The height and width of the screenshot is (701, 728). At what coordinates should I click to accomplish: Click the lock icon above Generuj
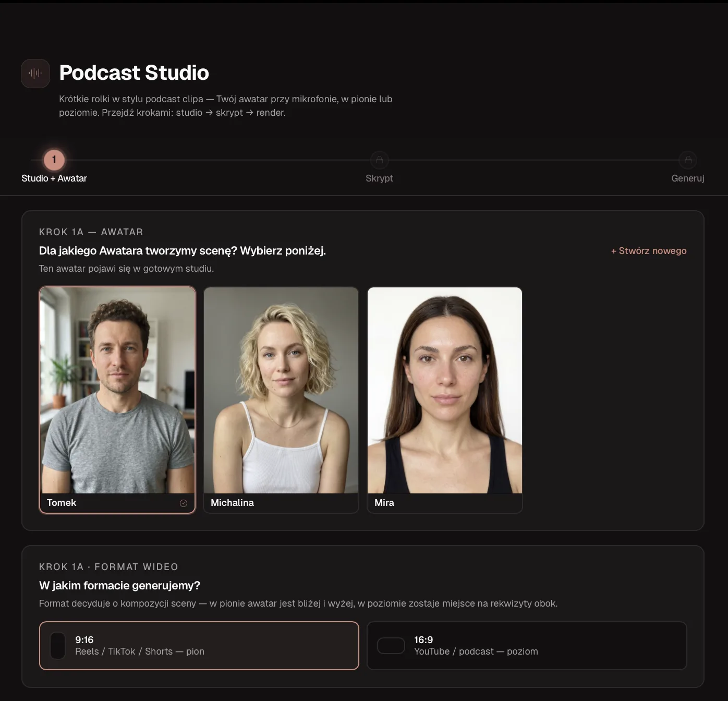[x=688, y=160]
